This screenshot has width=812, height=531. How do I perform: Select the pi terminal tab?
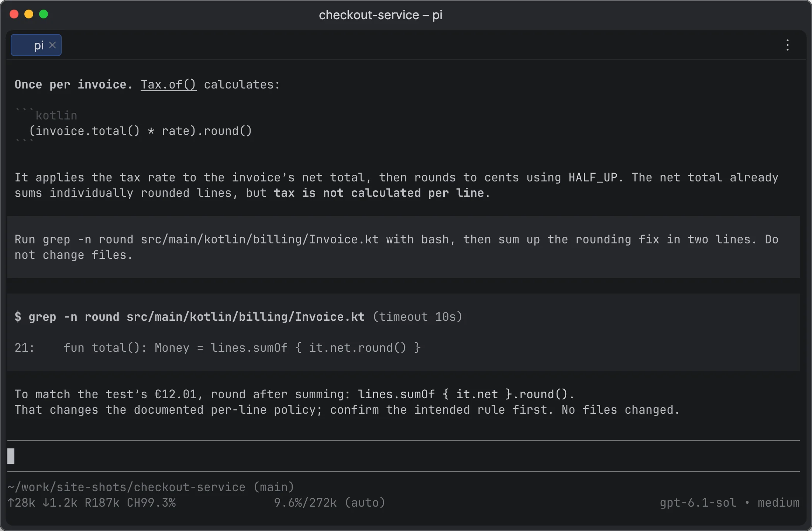coord(36,45)
